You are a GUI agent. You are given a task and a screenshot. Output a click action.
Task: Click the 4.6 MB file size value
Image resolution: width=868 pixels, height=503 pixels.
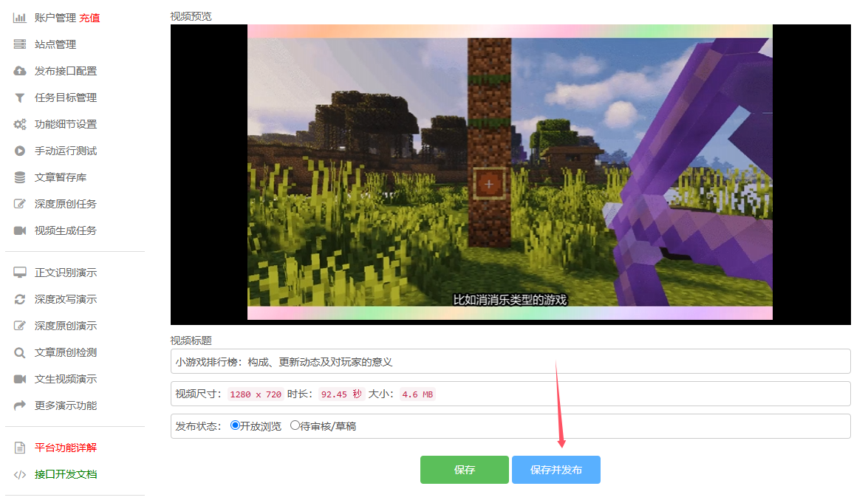(417, 394)
